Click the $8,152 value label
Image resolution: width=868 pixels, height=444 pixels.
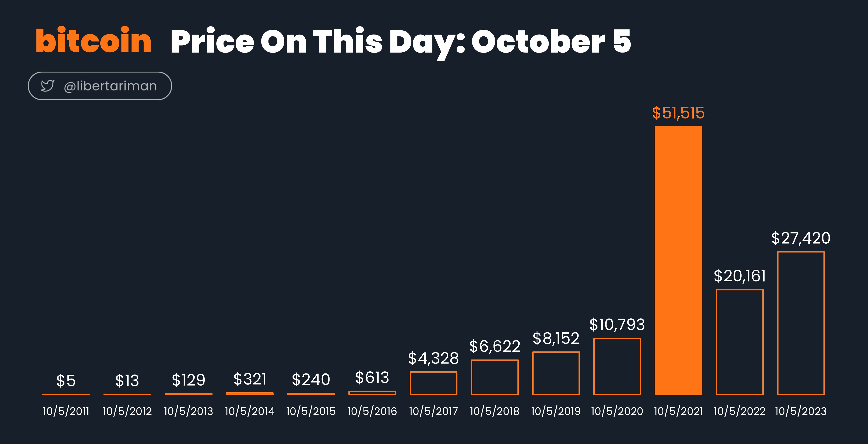coord(556,338)
